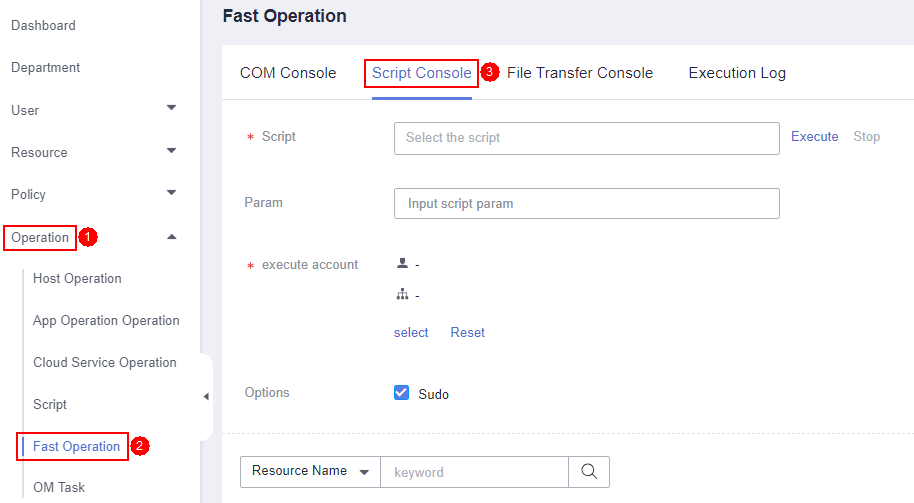Open the File Transfer Console tab
914x503 pixels.
click(x=580, y=73)
